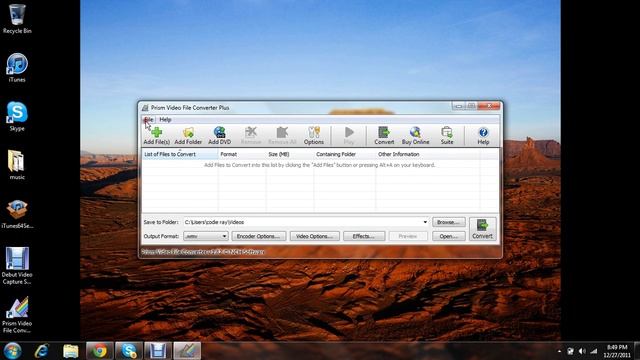Image resolution: width=640 pixels, height=360 pixels.
Task: Click the Buy Online toolbar icon
Action: (x=415, y=136)
